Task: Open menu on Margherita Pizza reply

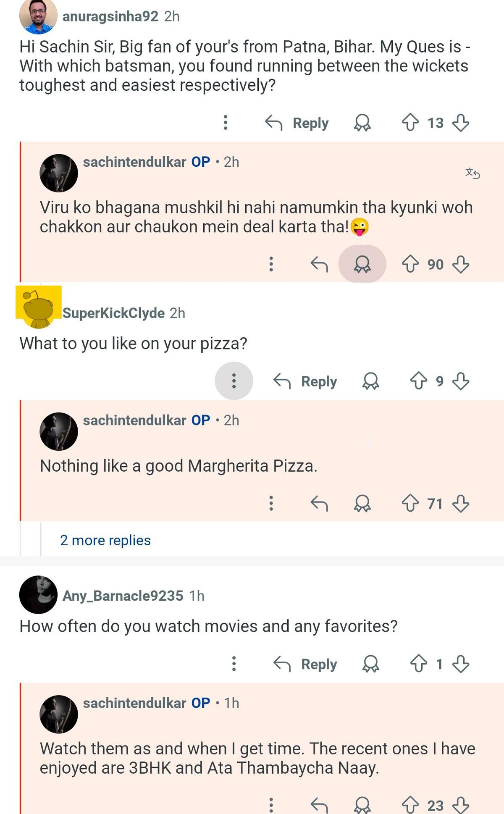Action: 271,503
